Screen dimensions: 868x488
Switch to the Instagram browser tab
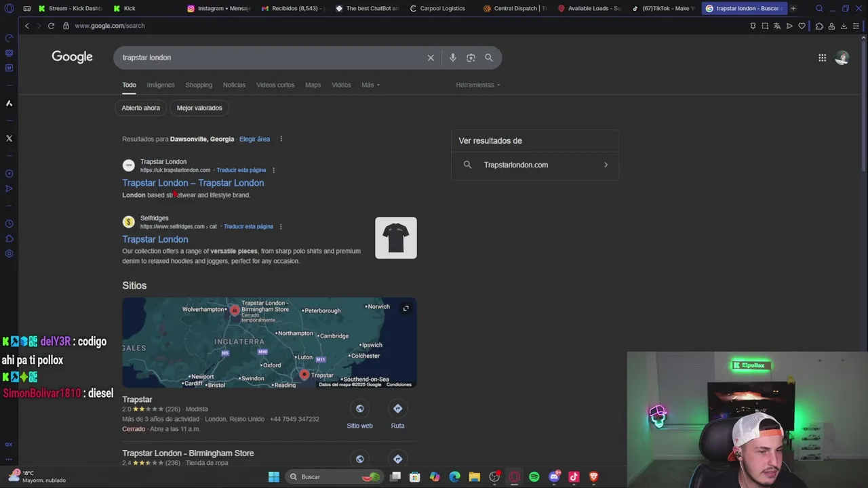pyautogui.click(x=219, y=8)
